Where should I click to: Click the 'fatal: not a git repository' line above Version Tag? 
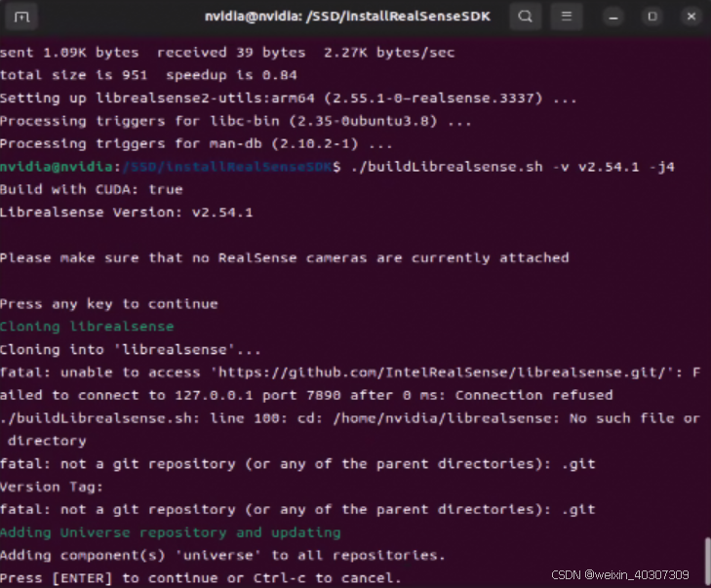[x=297, y=464]
